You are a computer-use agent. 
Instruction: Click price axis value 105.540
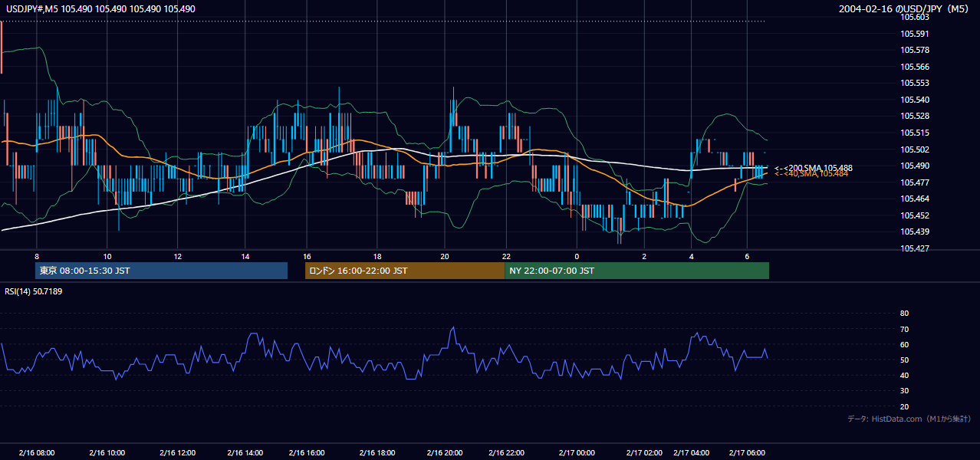[915, 100]
